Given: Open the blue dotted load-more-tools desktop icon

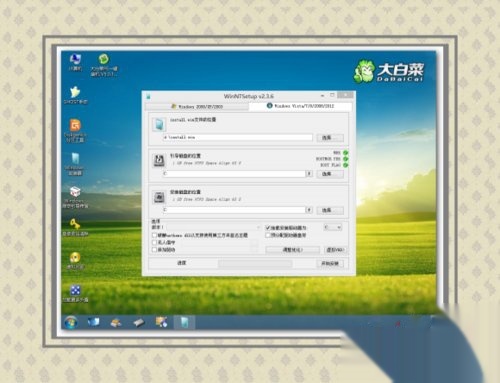Looking at the screenshot, I should pos(75,293).
